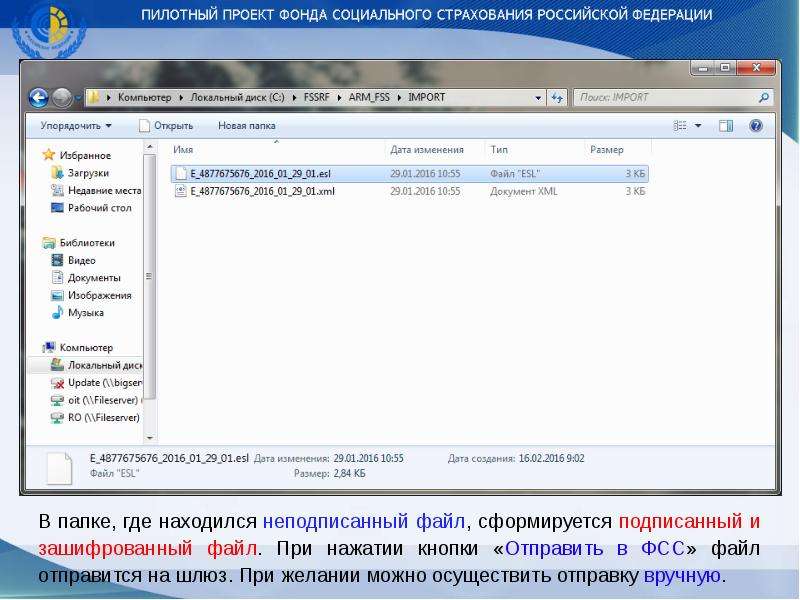Image resolution: width=800 pixels, height=600 pixels.
Task: Select Компьютер in the navigation pane
Action: pyautogui.click(x=86, y=347)
